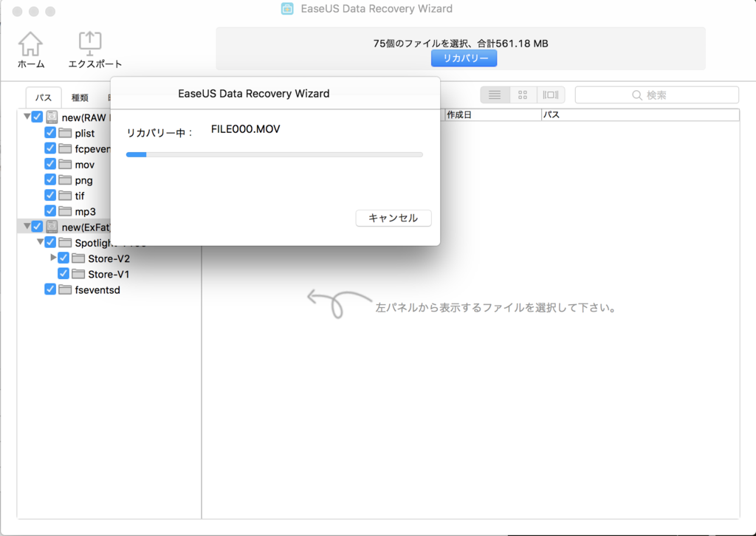
Task: Click the Store-V1 folder icon
Action: 78,274
